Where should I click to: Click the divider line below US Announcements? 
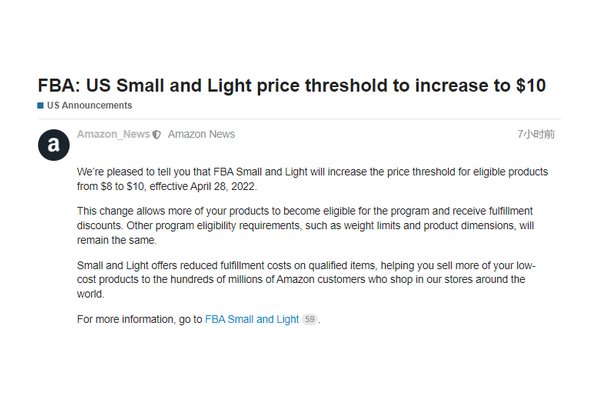point(300,119)
